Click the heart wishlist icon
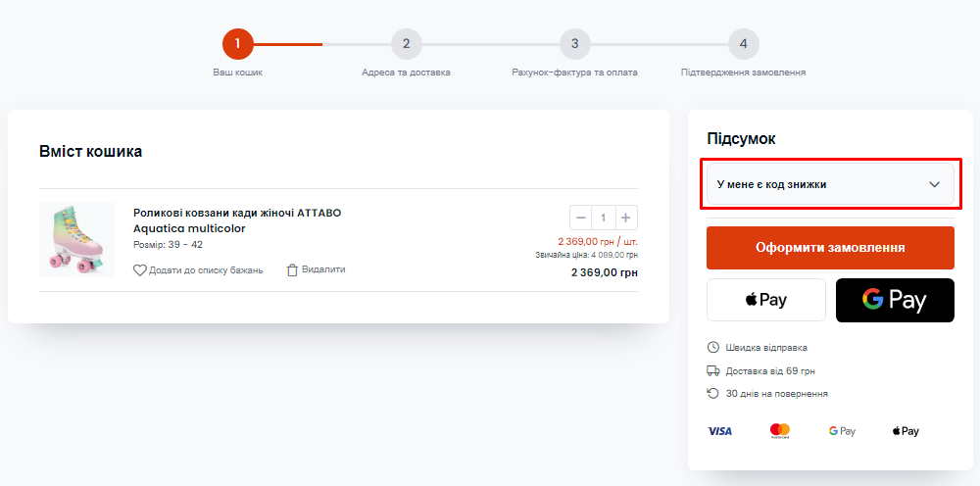 pos(139,270)
